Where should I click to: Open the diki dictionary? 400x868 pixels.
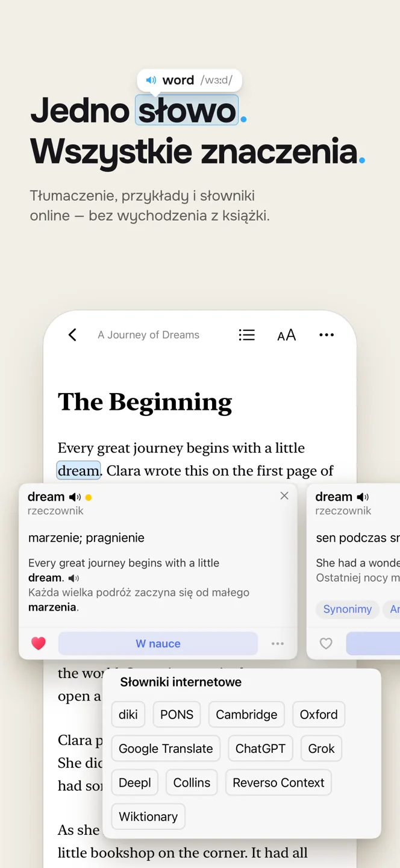128,714
